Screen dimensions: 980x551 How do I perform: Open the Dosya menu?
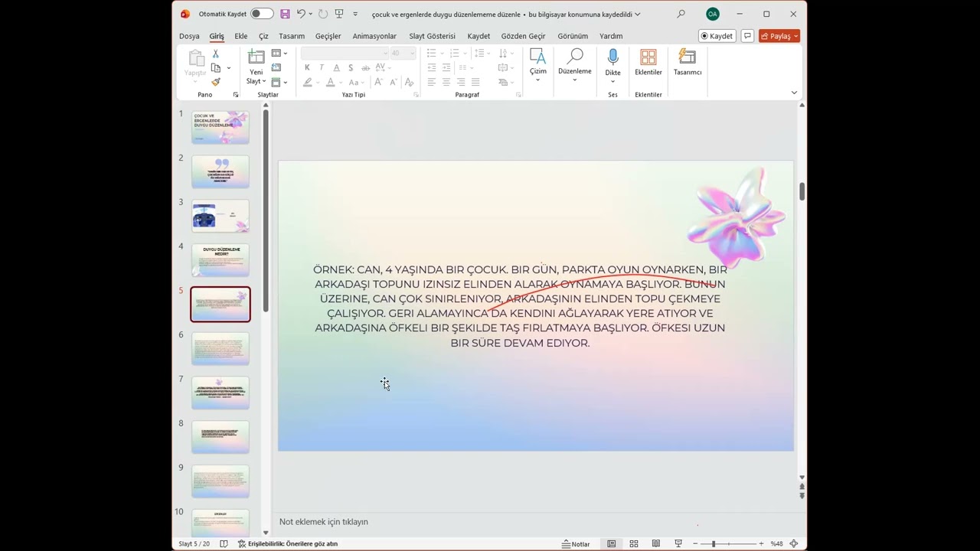pyautogui.click(x=189, y=36)
